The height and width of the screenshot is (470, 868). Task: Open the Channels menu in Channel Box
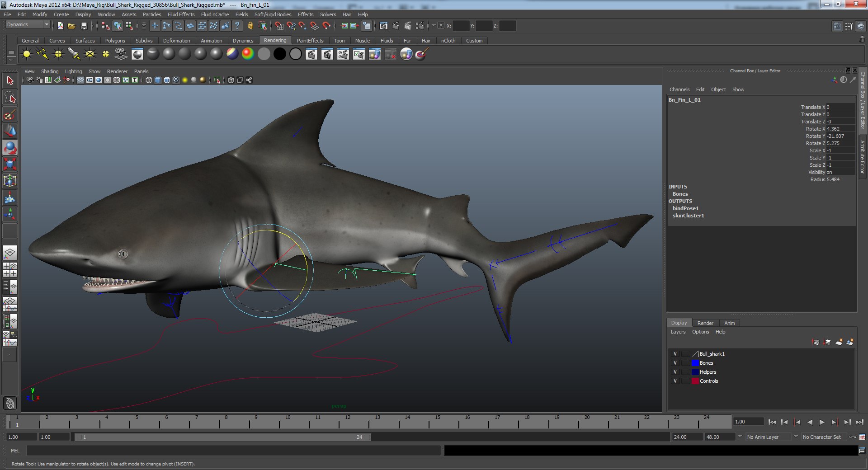(679, 89)
